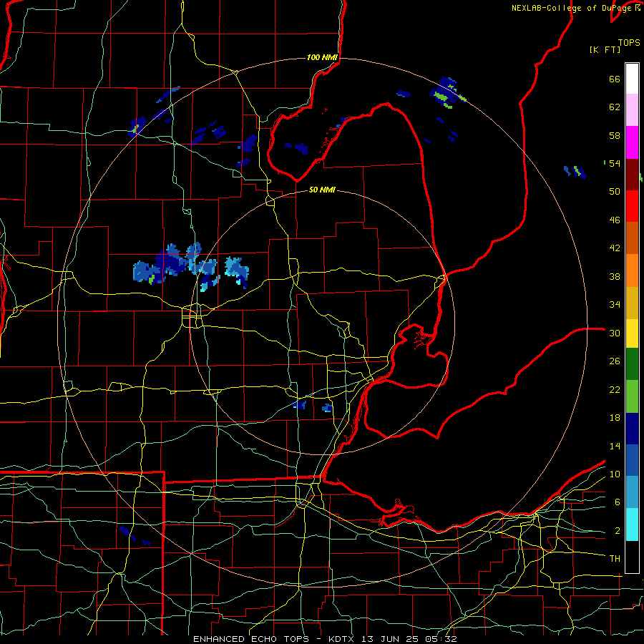Click the 58 legend value
The height and width of the screenshot is (644, 644).
click(615, 135)
